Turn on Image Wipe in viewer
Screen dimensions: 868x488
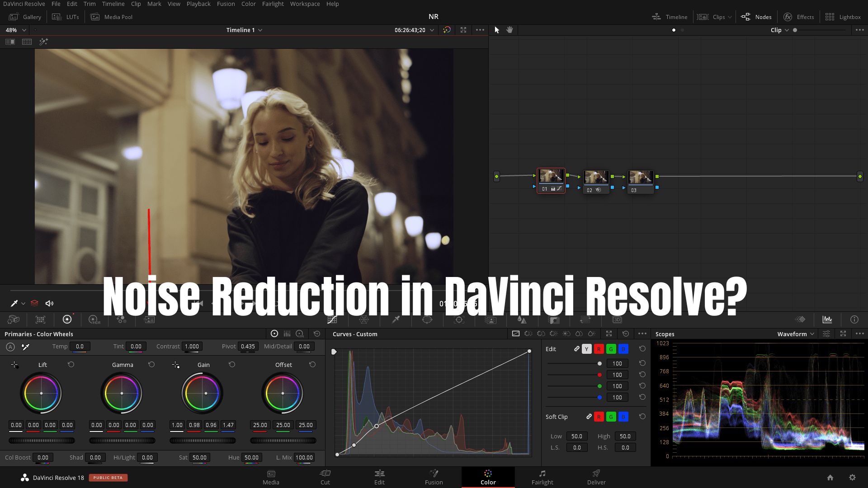click(x=10, y=42)
